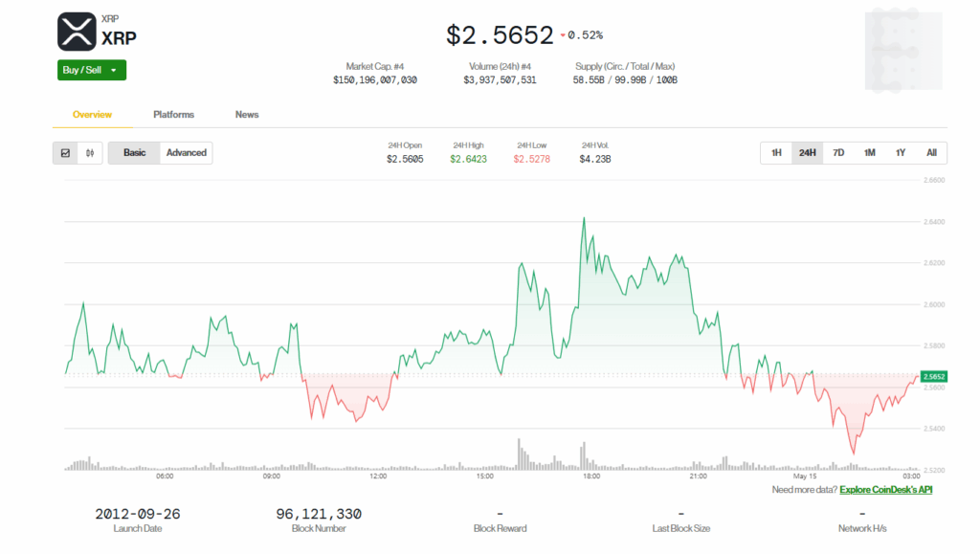
Task: Click the Network H/s label
Action: click(862, 528)
